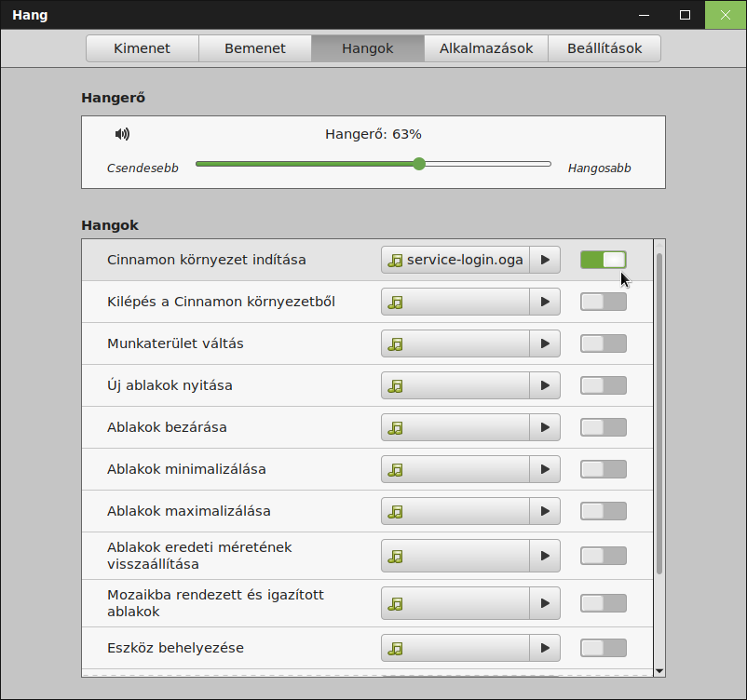
Task: Select the Hangok tab
Action: pos(368,48)
